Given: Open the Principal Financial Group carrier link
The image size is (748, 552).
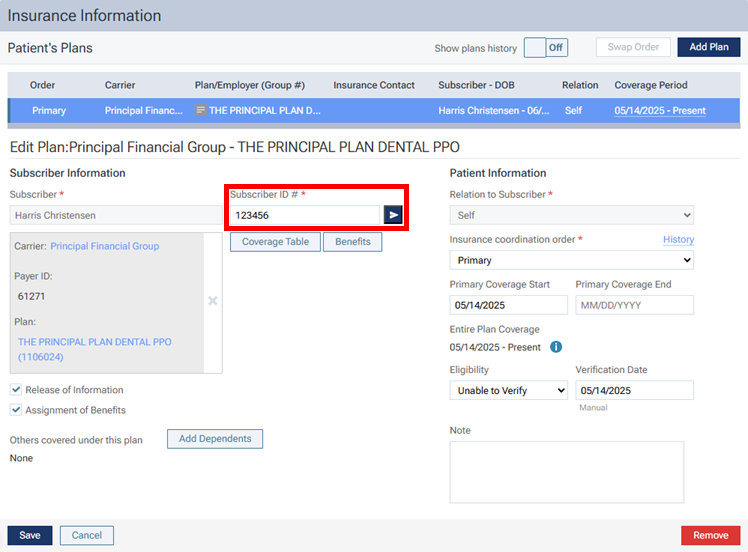Looking at the screenshot, I should tap(105, 246).
